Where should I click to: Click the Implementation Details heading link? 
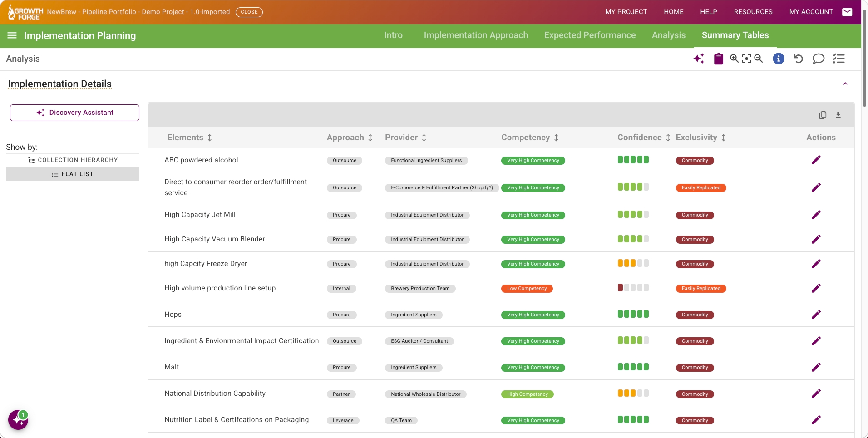[59, 84]
